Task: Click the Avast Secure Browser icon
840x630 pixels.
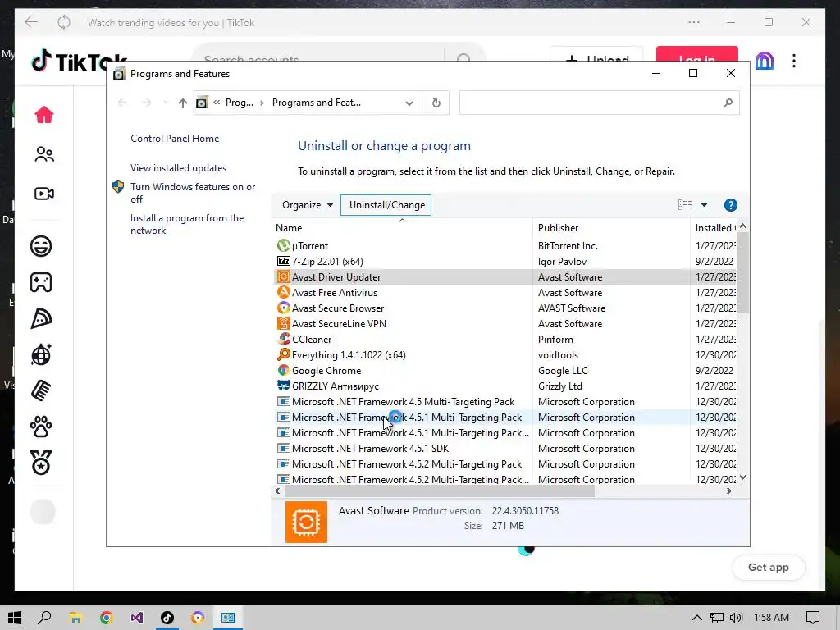Action: click(283, 308)
